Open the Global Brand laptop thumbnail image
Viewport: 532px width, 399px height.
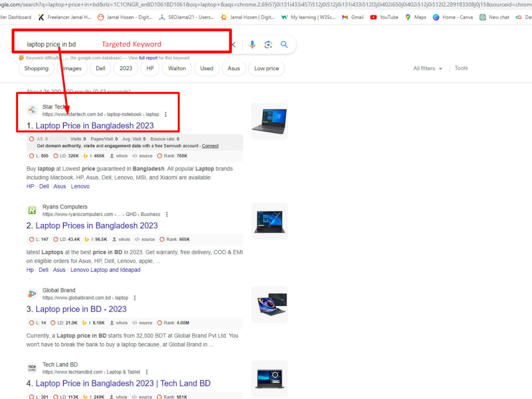269,305
